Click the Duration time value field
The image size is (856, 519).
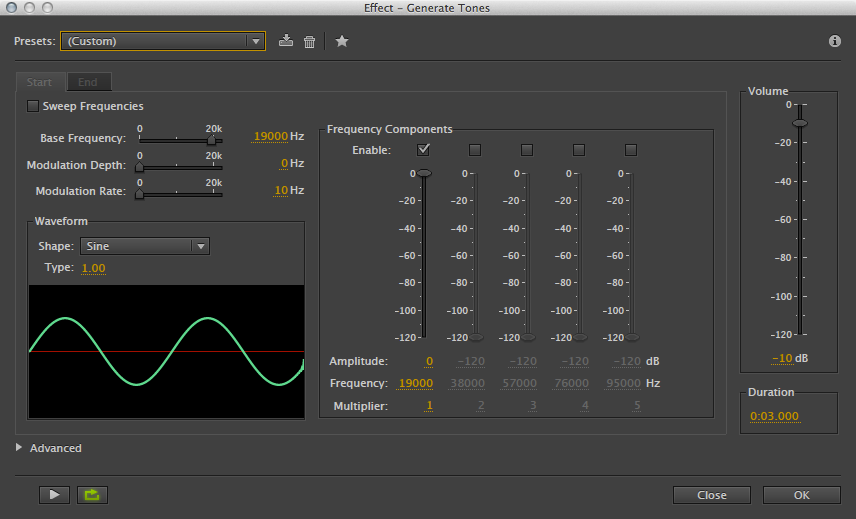pos(775,416)
